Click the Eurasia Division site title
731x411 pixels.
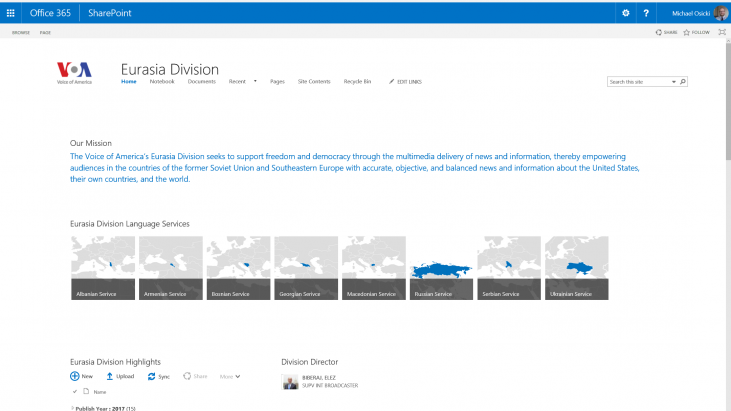click(170, 69)
